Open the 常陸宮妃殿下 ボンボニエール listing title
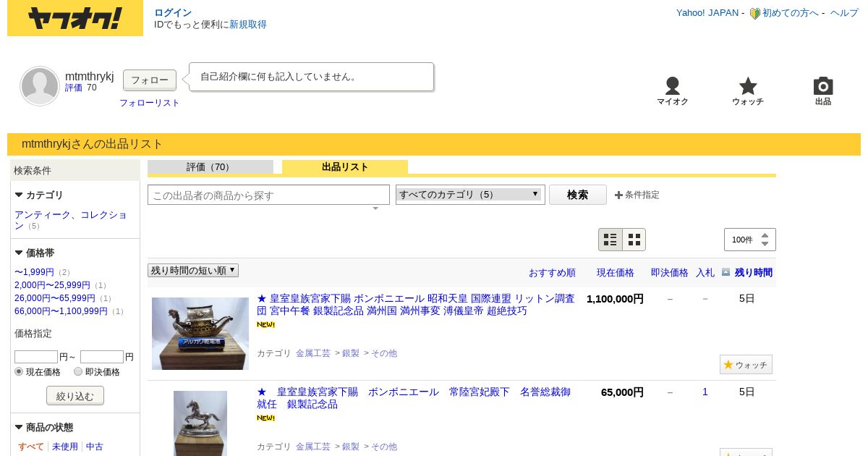Image resolution: width=868 pixels, height=456 pixels. pyautogui.click(x=414, y=398)
